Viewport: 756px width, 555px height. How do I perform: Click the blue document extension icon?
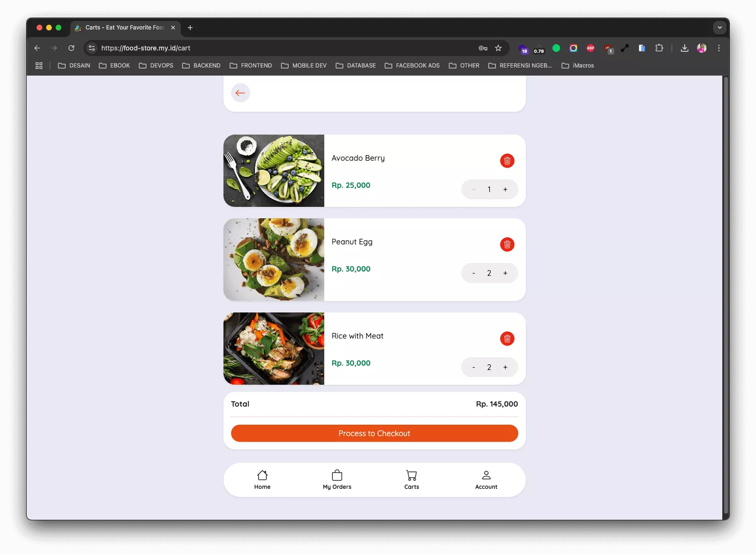(x=642, y=48)
